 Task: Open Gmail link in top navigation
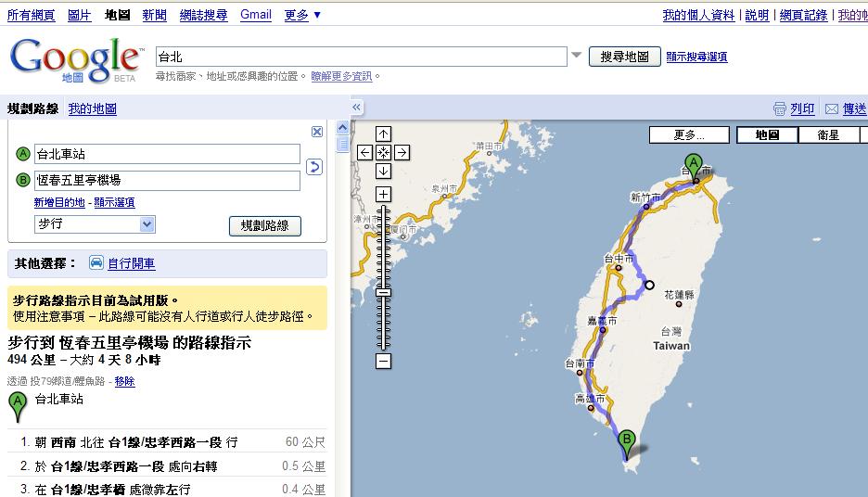[x=256, y=15]
